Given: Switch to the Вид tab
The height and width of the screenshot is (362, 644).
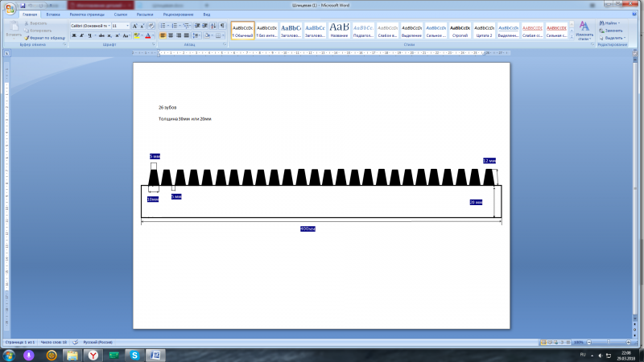Looking at the screenshot, I should coord(207,14).
